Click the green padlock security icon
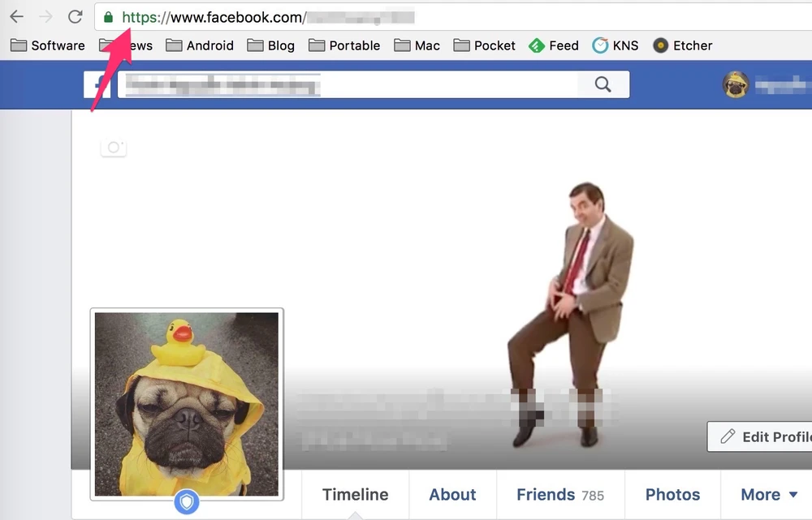Viewport: 812px width, 520px height. coord(108,17)
